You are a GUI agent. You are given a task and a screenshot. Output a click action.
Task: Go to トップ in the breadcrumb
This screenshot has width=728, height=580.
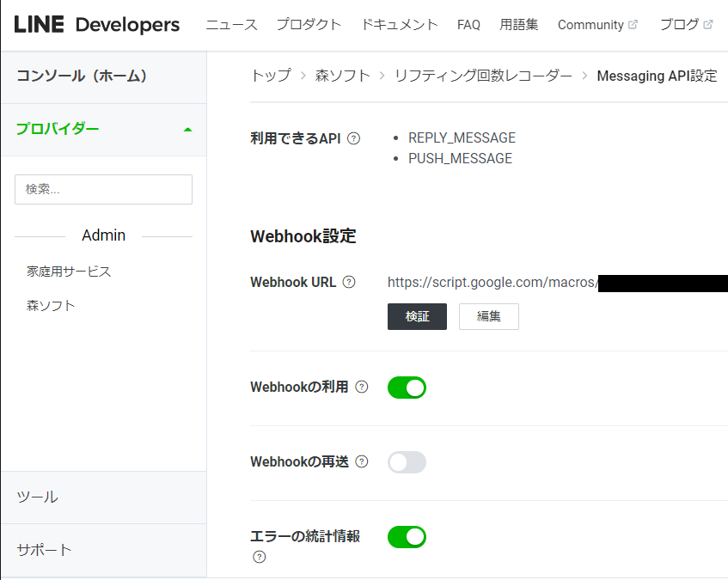coord(271,76)
